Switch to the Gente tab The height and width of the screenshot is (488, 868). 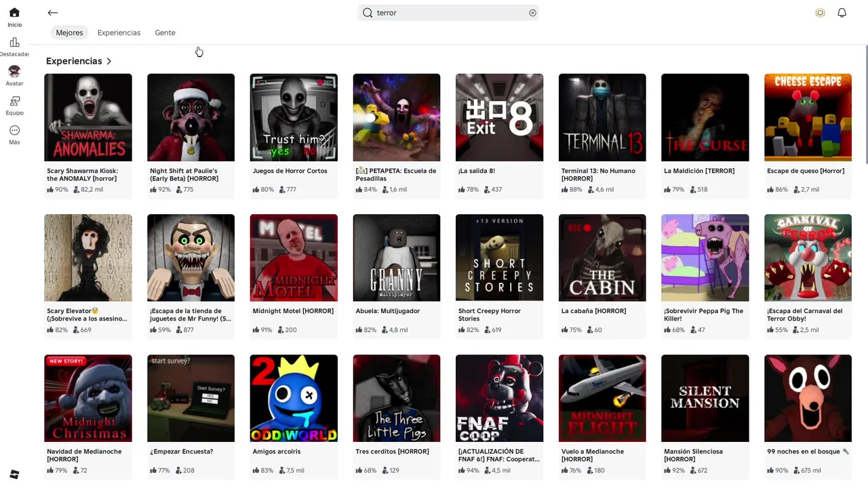(x=165, y=33)
